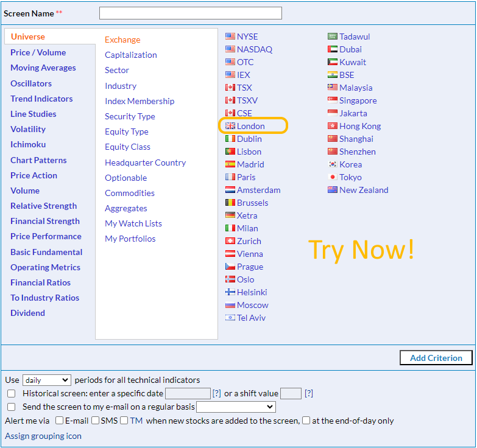
Task: Click the Zurich Swiss flag icon
Action: [x=230, y=241]
